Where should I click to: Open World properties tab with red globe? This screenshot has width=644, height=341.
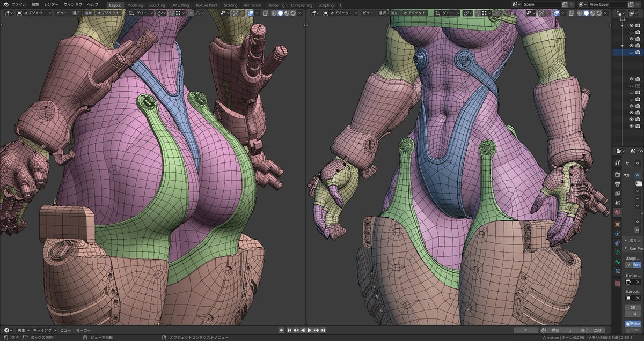click(618, 212)
